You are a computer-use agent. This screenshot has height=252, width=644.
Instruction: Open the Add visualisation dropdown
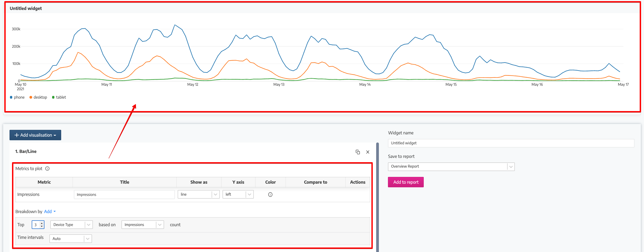pyautogui.click(x=35, y=135)
